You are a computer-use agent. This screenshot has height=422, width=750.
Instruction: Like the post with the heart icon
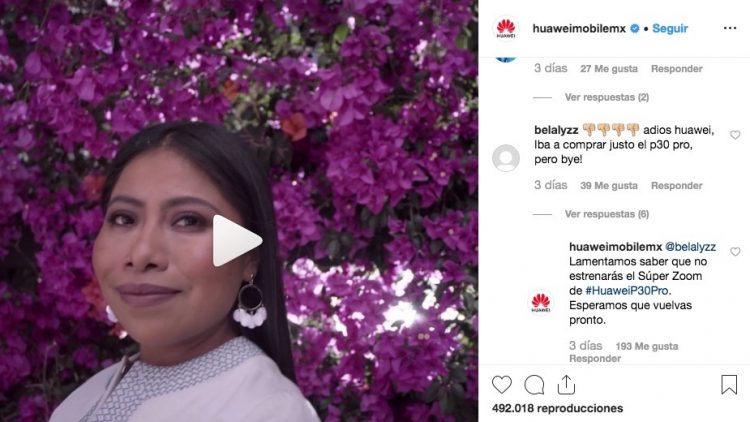click(x=502, y=385)
